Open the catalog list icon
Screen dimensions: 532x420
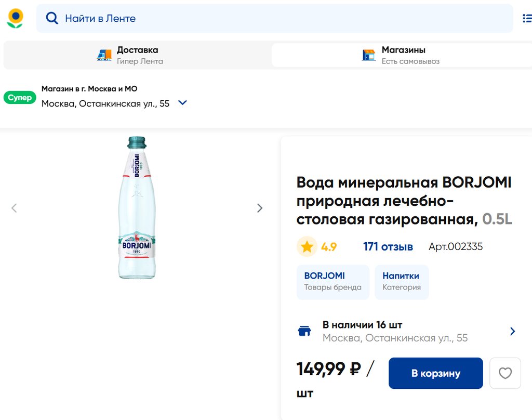click(x=527, y=19)
